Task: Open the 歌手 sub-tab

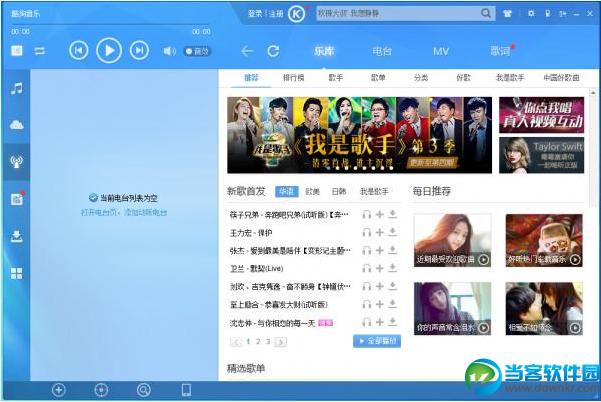Action: coord(336,78)
